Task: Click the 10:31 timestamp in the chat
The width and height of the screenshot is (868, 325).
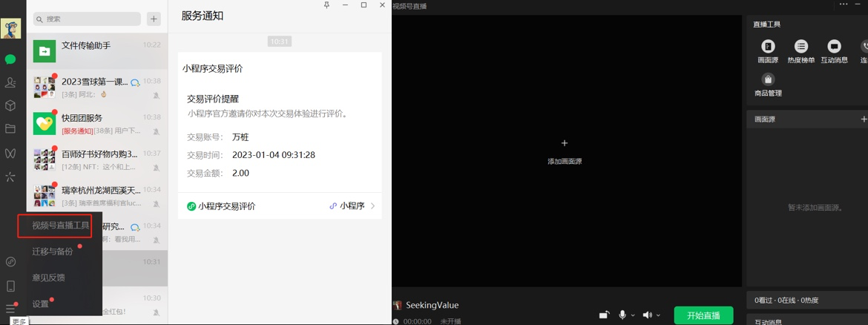Action: (x=280, y=41)
